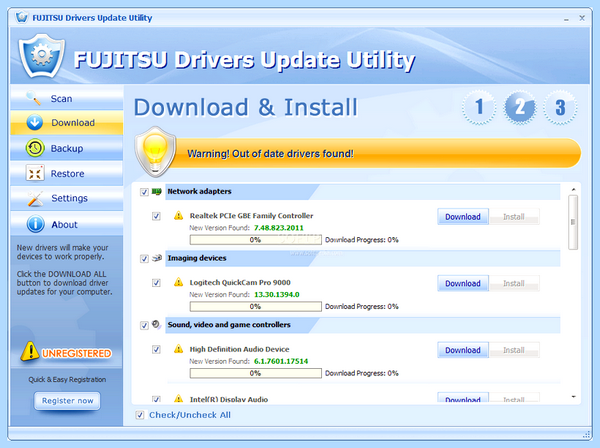Click Install for Realtek PCIe GBE
Screen dimensions: 600x448
514,217
